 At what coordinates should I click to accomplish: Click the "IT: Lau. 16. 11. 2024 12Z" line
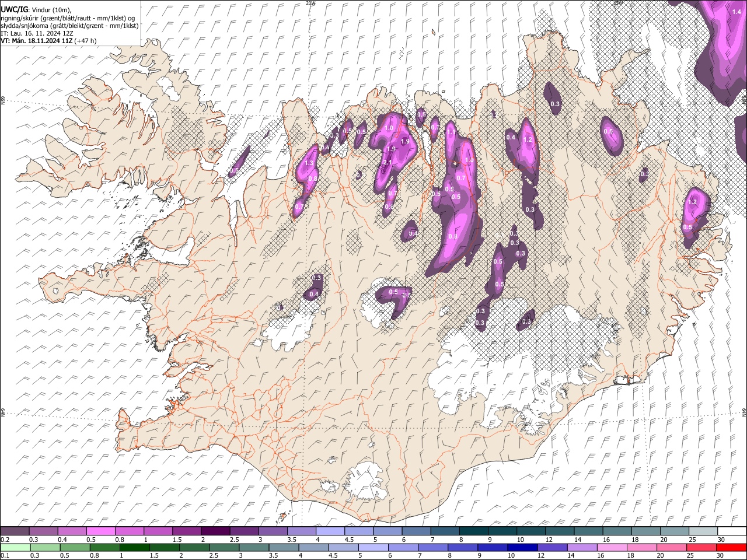click(x=36, y=33)
